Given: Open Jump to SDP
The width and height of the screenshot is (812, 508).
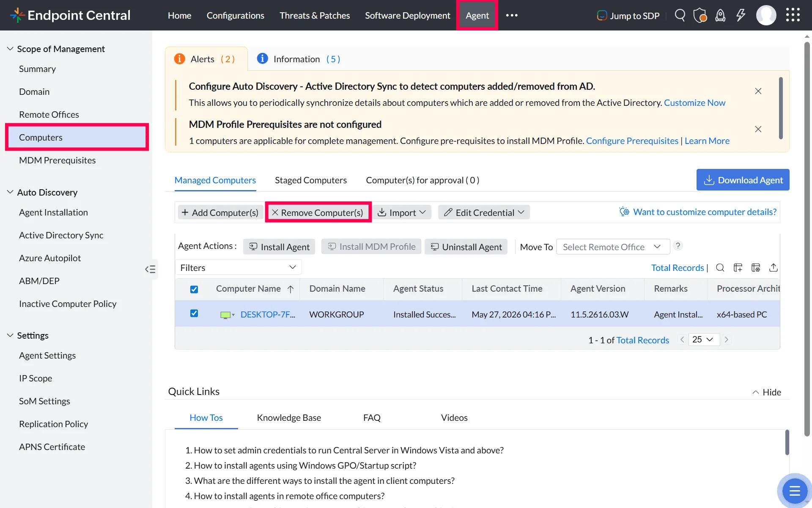Looking at the screenshot, I should [628, 16].
